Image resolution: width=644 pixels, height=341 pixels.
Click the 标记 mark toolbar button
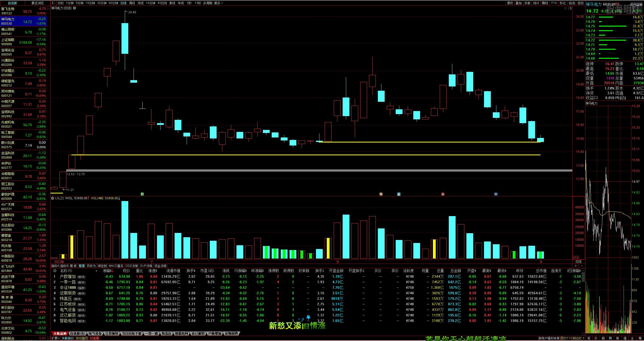(563, 3)
